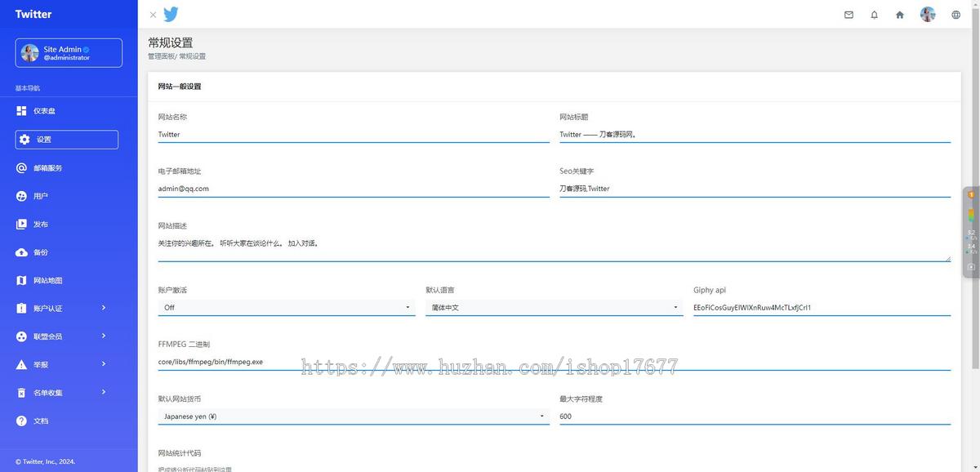Click the Site Admin profile card
The height and width of the screenshot is (472, 980).
[69, 53]
